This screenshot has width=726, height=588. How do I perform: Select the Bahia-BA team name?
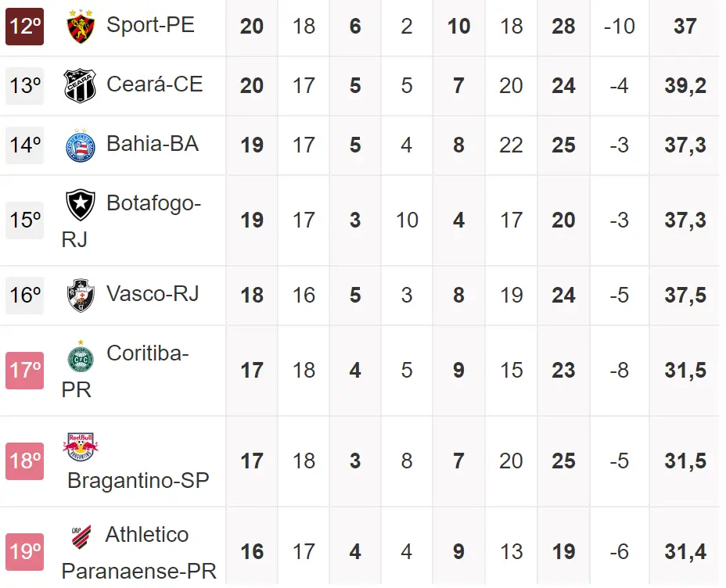click(x=153, y=144)
